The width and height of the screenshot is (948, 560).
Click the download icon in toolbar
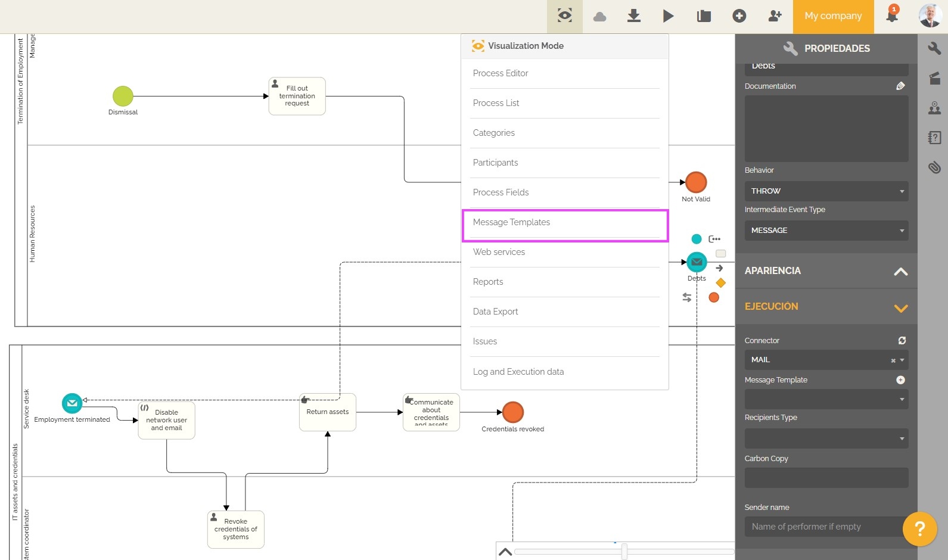[634, 16]
